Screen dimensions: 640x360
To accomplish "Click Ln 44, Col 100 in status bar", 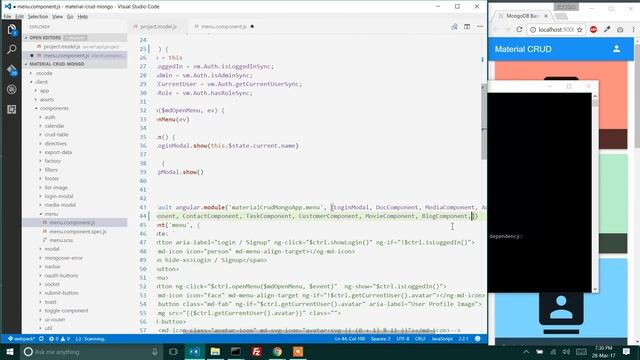I will point(350,339).
